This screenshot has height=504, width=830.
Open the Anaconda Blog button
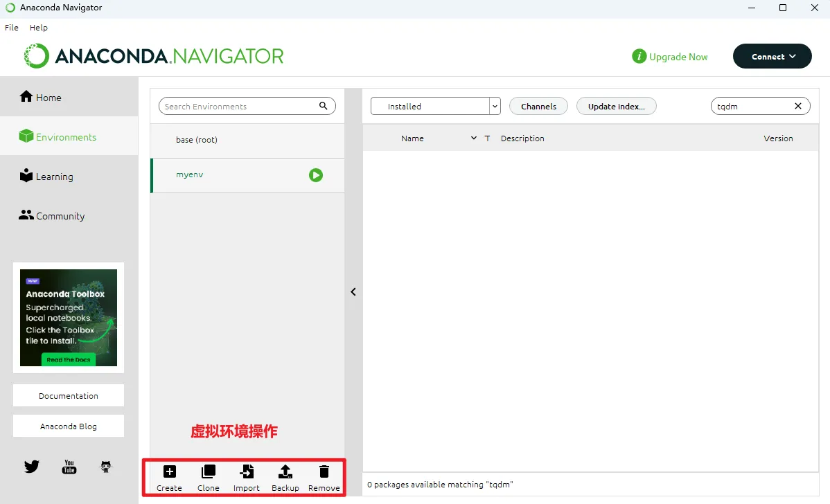click(69, 426)
